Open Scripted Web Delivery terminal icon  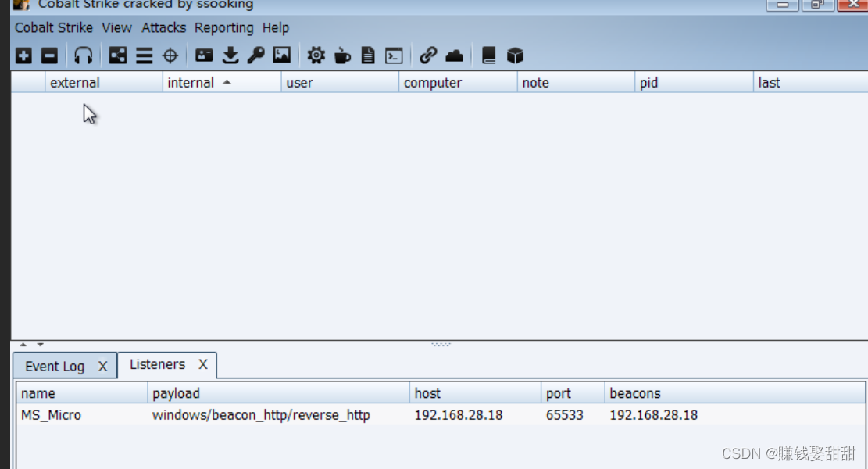(394, 56)
